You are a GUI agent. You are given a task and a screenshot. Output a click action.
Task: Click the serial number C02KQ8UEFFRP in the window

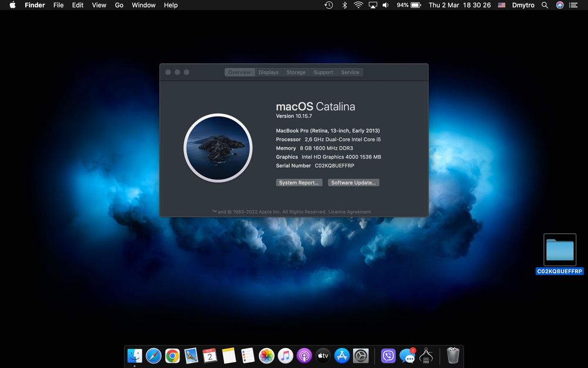335,165
